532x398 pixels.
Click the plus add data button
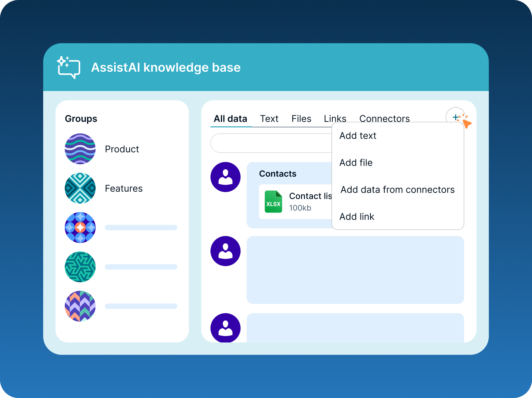455,117
